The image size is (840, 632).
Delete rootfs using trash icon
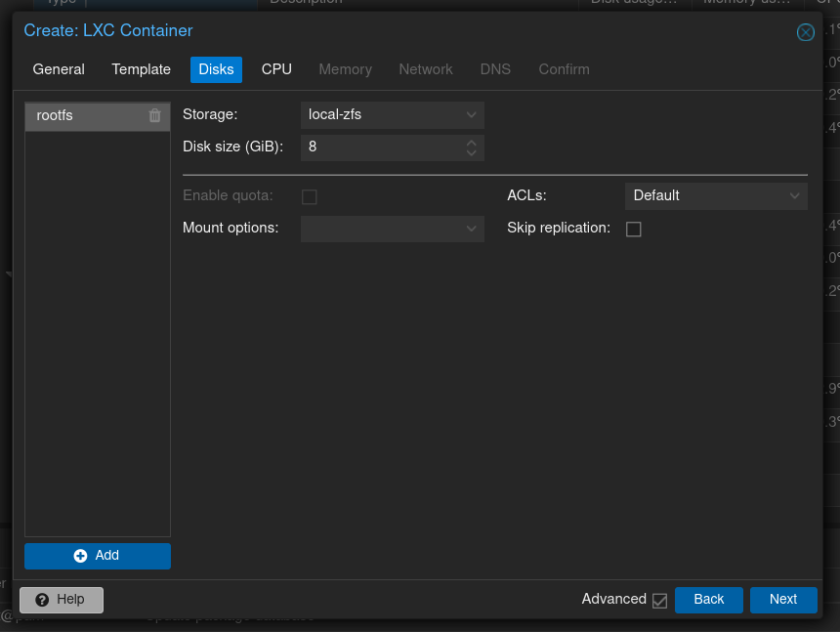pyautogui.click(x=154, y=115)
